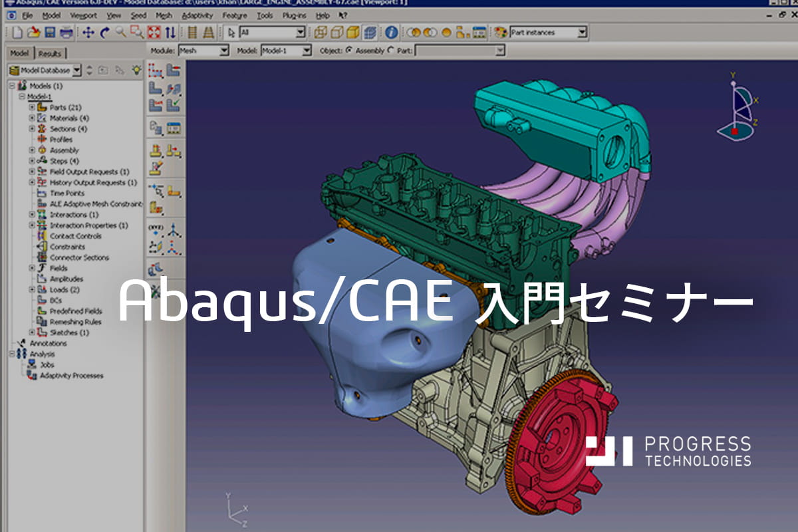The width and height of the screenshot is (798, 532).
Task: Click the datum point XYZ tool
Action: (156, 229)
